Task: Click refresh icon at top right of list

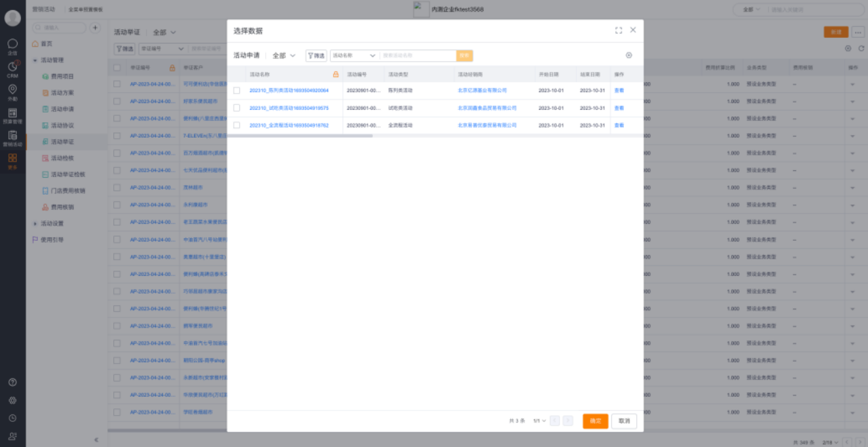Action: pyautogui.click(x=861, y=49)
